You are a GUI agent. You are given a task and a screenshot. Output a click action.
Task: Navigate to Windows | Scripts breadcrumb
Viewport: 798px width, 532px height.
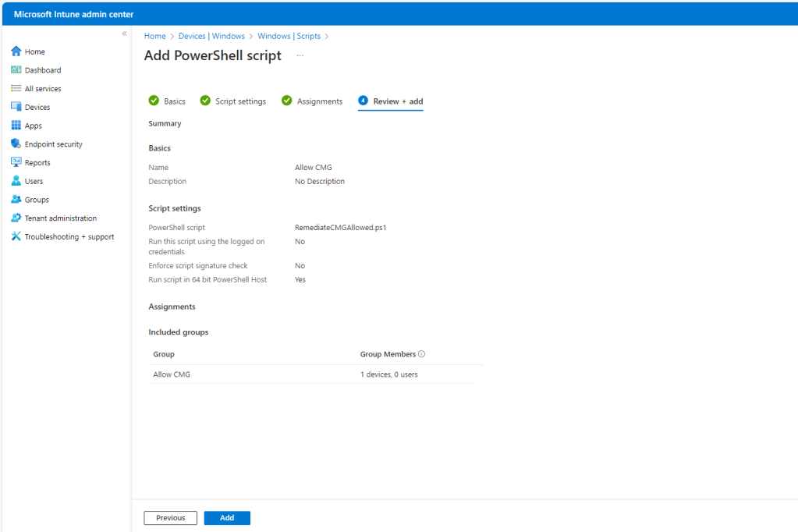tap(289, 36)
